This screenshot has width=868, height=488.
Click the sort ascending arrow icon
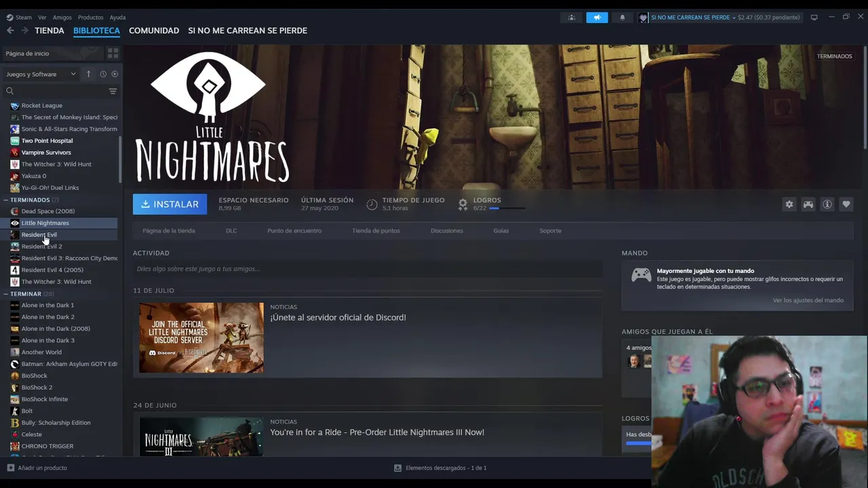(88, 74)
